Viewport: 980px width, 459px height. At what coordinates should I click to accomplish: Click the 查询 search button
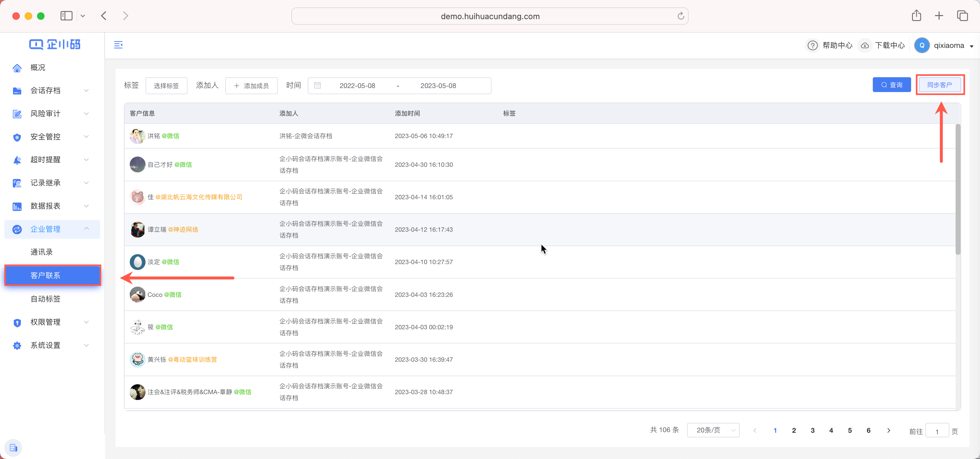891,85
